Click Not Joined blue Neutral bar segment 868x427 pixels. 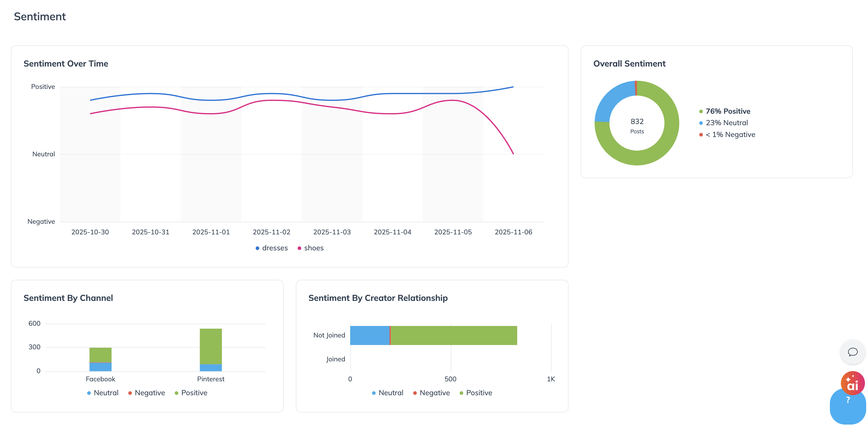click(x=369, y=335)
